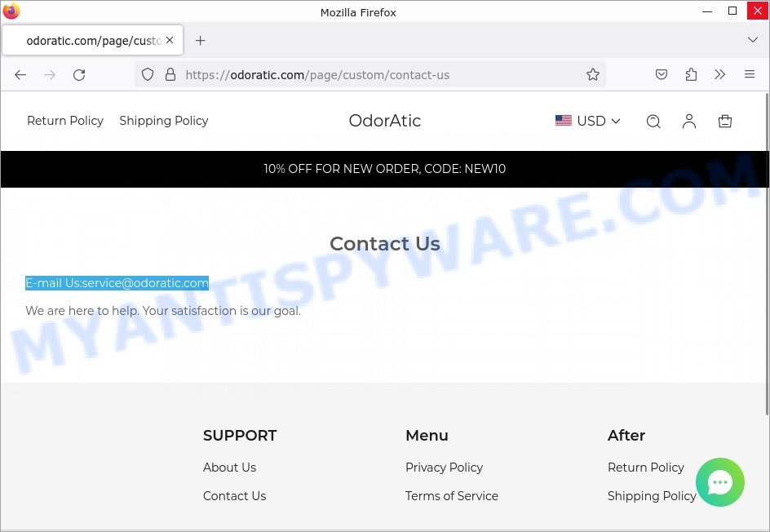Viewport: 770px width, 532px height.
Task: Go to OdorAtic home logo
Action: [384, 121]
